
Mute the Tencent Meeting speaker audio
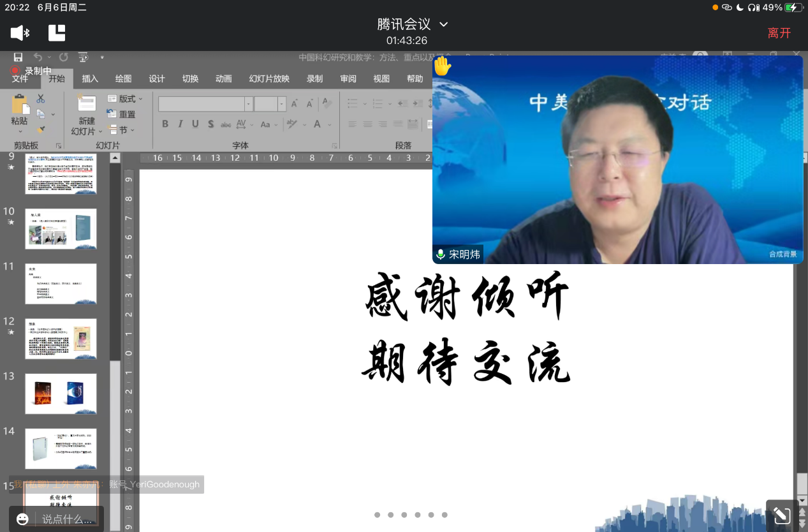(x=20, y=33)
